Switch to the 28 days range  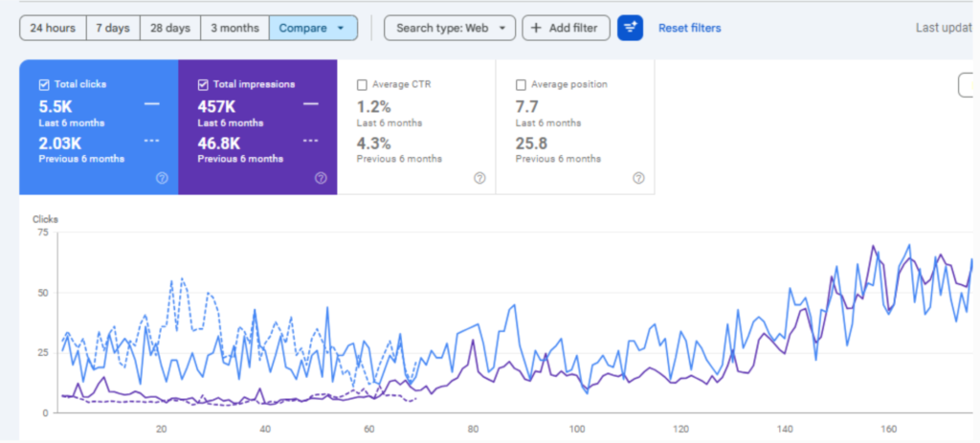(x=169, y=28)
